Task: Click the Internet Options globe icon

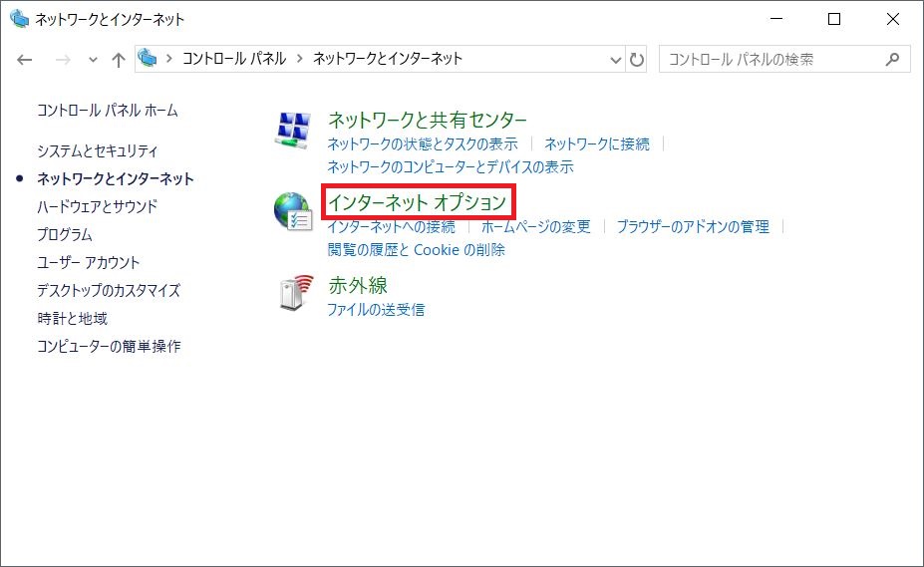Action: tap(292, 211)
